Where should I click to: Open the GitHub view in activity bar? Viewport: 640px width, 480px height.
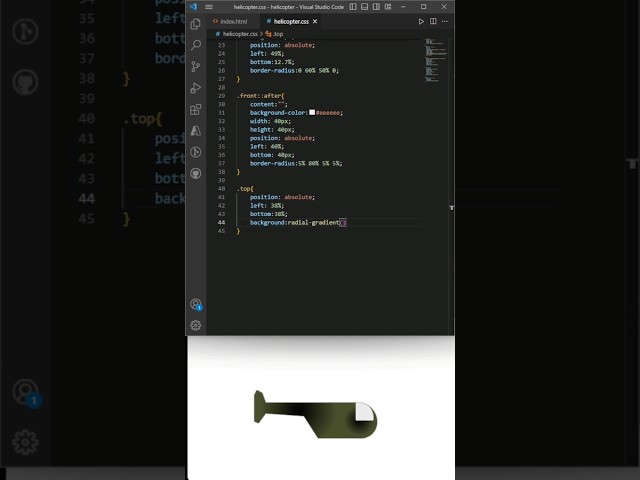(196, 173)
